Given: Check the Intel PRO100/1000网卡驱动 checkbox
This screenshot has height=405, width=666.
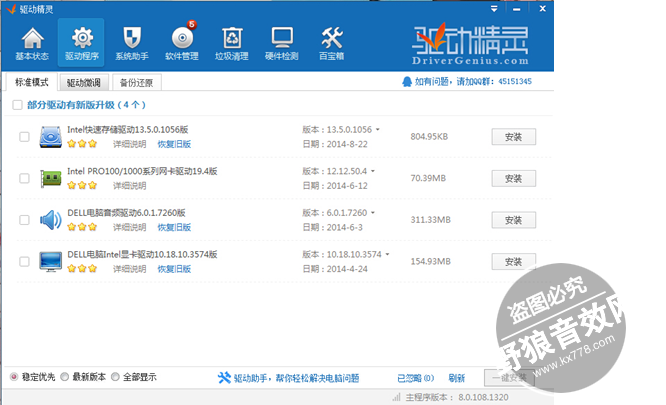Looking at the screenshot, I should point(24,178).
